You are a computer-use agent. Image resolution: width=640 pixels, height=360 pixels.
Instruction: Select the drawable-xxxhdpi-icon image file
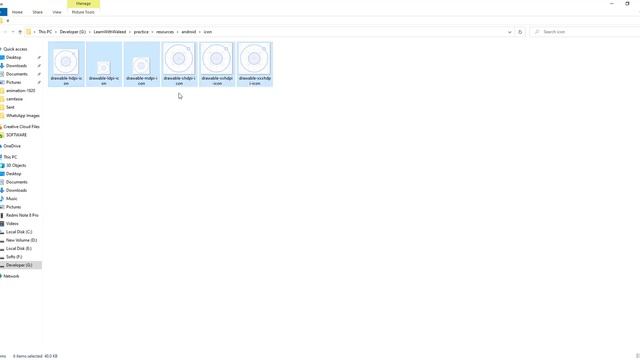pos(254,64)
